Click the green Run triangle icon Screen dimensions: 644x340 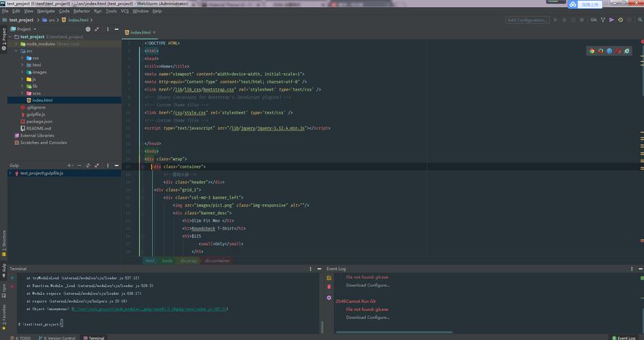556,20
